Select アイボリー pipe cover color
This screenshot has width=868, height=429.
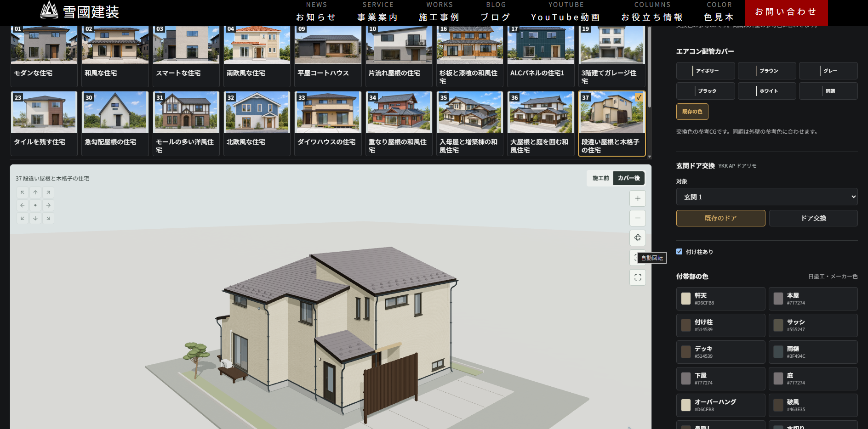(705, 71)
